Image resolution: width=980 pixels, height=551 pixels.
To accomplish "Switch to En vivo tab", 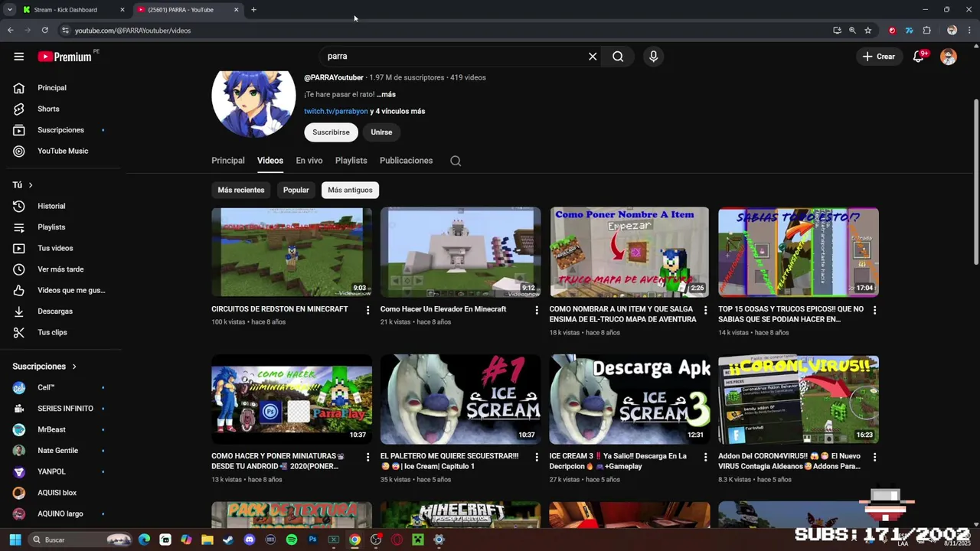I will click(309, 161).
